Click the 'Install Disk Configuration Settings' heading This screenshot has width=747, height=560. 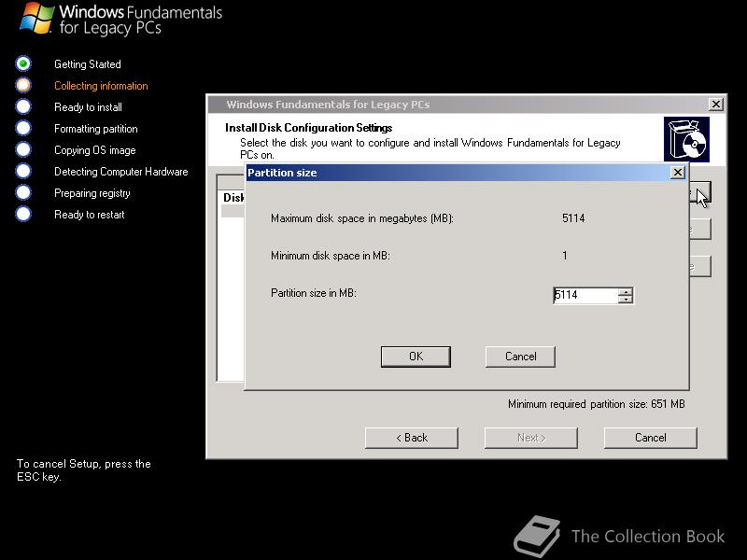tap(309, 128)
